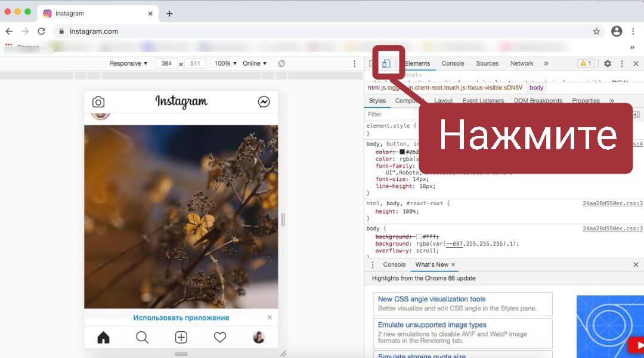
Task: Click the viewport height field showing 511
Action: tap(195, 63)
